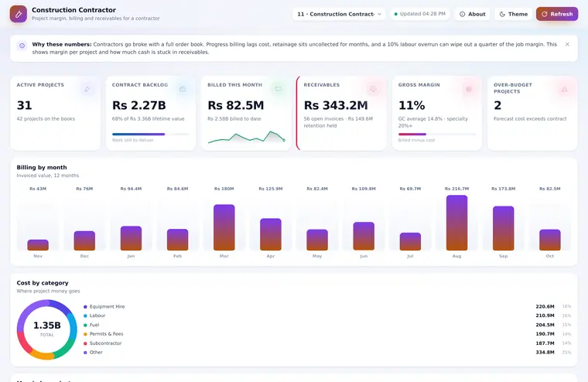Select the Sep billing bar
The width and height of the screenshot is (588, 382).
(503, 228)
